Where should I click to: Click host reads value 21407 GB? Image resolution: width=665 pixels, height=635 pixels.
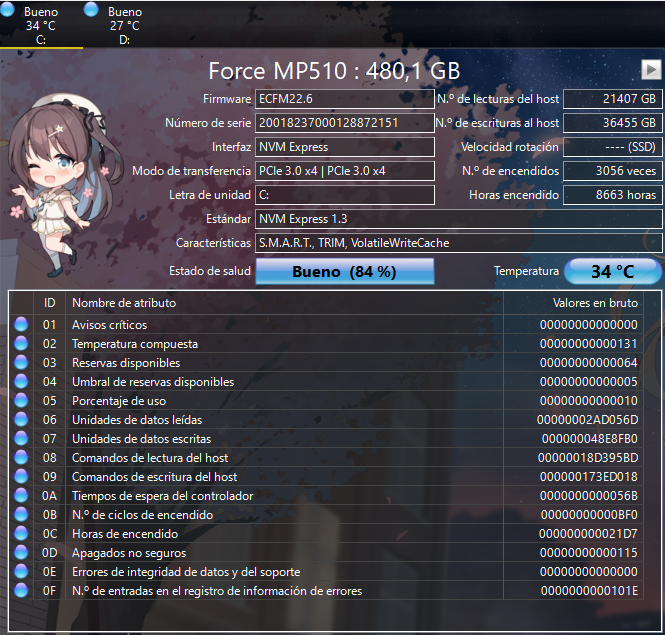(612, 99)
